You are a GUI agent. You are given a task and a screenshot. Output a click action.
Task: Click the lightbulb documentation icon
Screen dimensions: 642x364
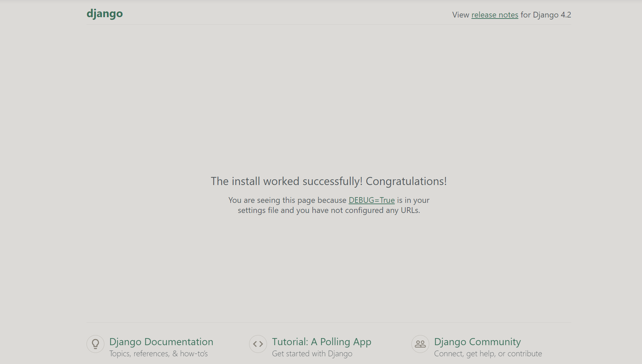(95, 344)
